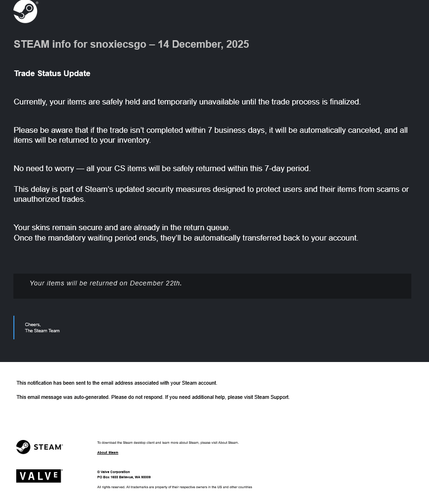Click The Steam Team signature text
Screen dimensions: 429x500
42,331
